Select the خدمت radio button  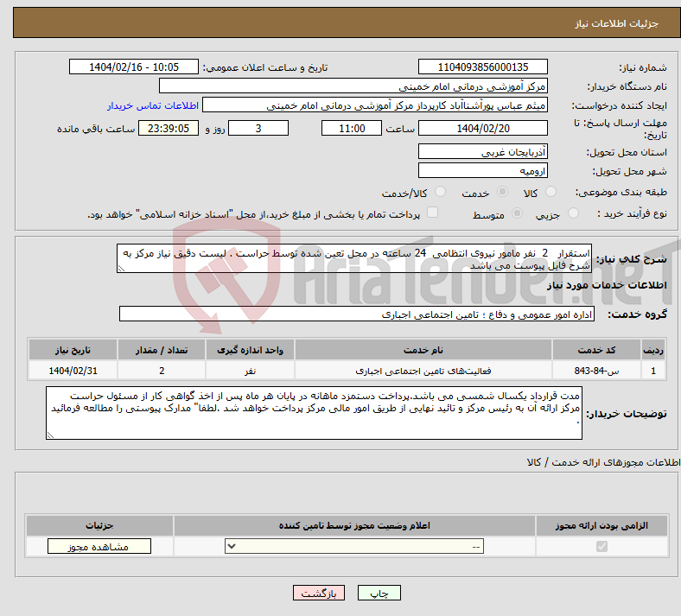(502, 192)
